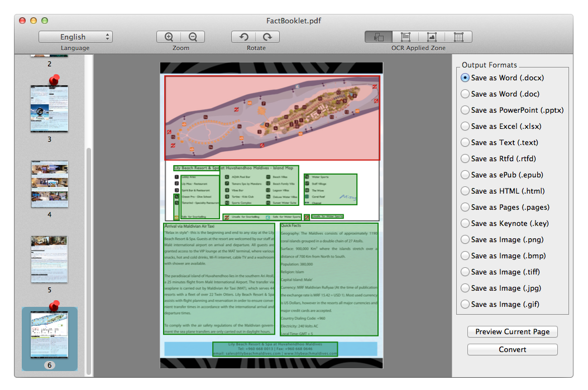The width and height of the screenshot is (588, 390).
Task: Open the English language dropdown
Action: [x=75, y=37]
